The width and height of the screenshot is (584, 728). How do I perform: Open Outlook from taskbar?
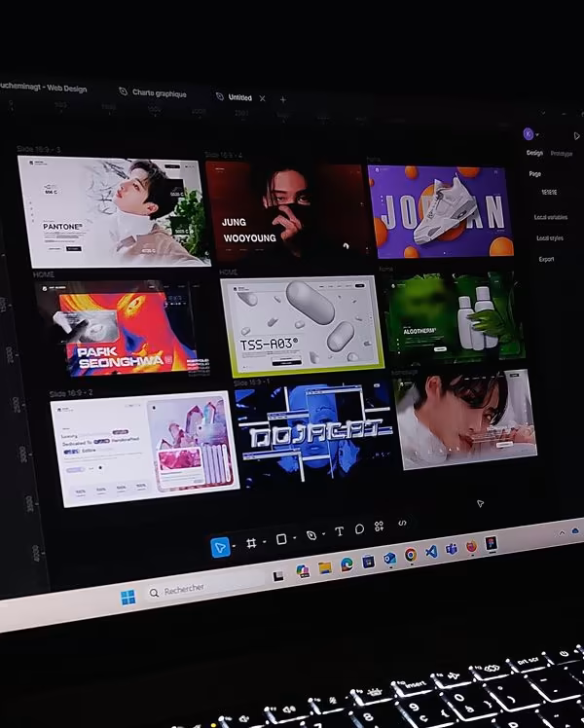[390, 559]
